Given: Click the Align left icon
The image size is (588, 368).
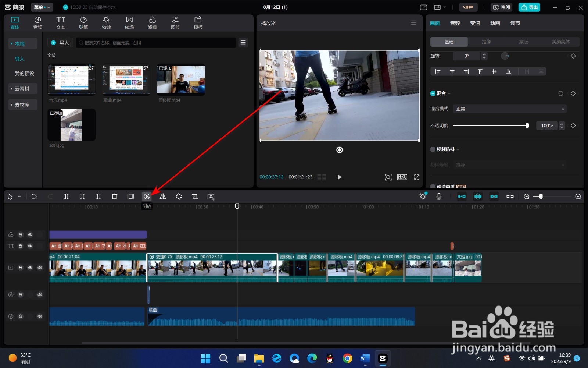Looking at the screenshot, I should (x=438, y=71).
